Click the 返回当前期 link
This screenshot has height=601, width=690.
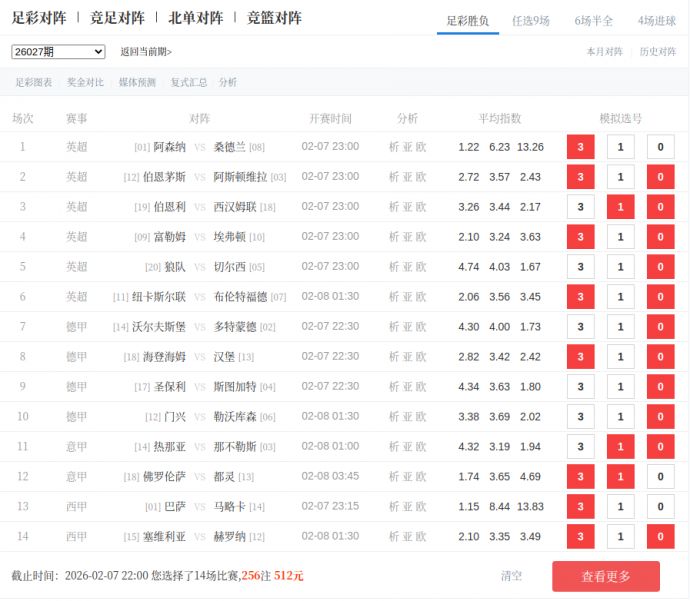coord(146,52)
